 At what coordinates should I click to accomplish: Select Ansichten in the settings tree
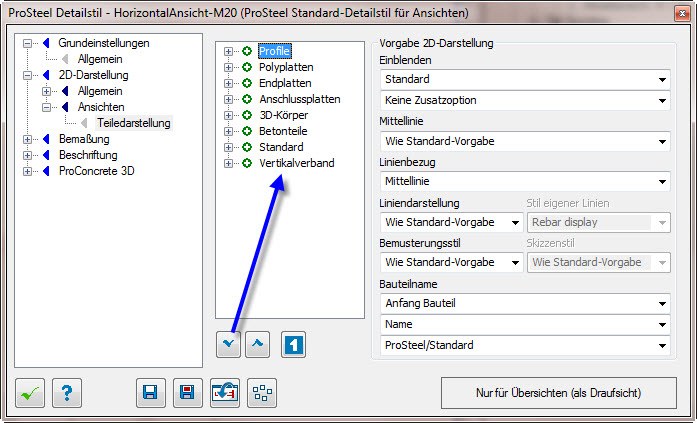pos(101,107)
